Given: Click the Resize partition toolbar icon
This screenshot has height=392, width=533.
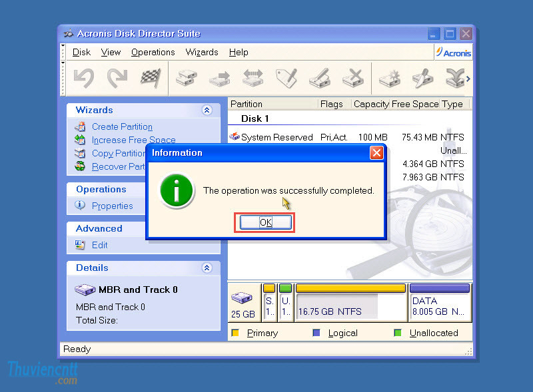Looking at the screenshot, I should 253,78.
